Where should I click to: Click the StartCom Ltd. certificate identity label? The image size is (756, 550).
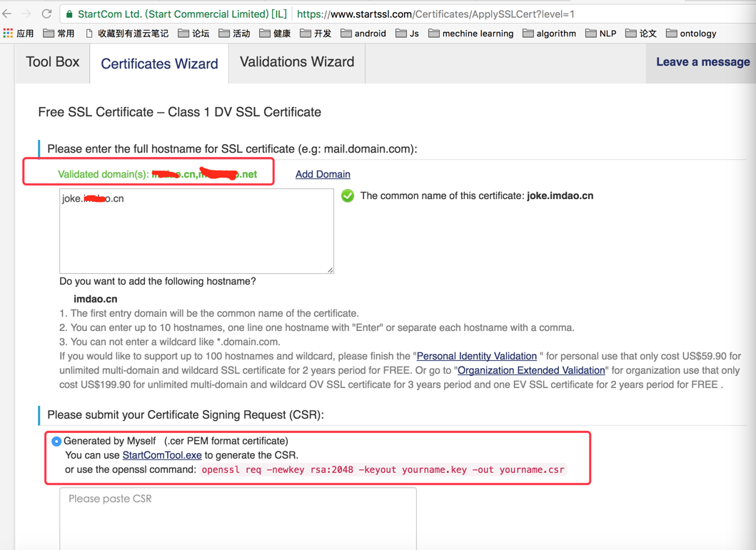pyautogui.click(x=182, y=14)
